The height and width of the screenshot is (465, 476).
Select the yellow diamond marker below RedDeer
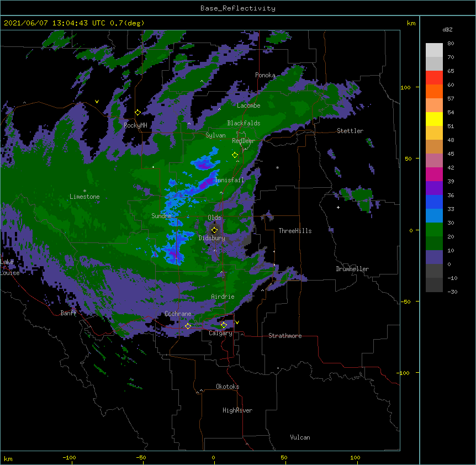235,155
